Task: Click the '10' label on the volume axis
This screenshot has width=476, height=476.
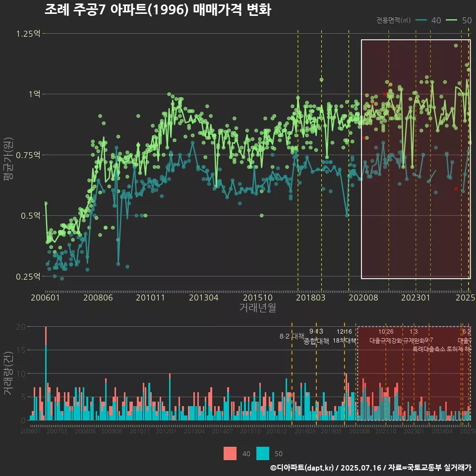Action: (21, 374)
